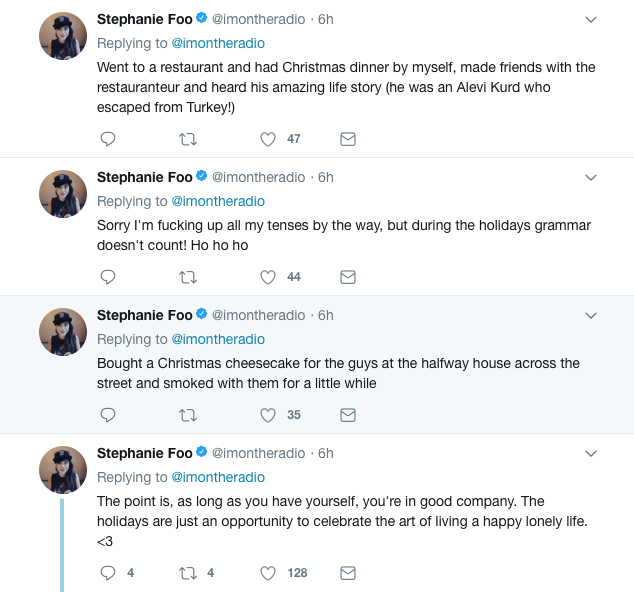Open the dropdown arrow on the cheesecake tweet
The image size is (634, 592).
[591, 315]
